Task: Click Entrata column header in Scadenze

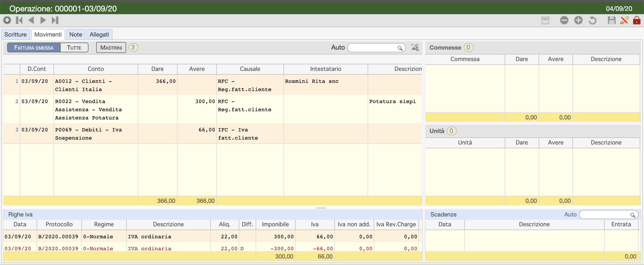Action: point(621,224)
